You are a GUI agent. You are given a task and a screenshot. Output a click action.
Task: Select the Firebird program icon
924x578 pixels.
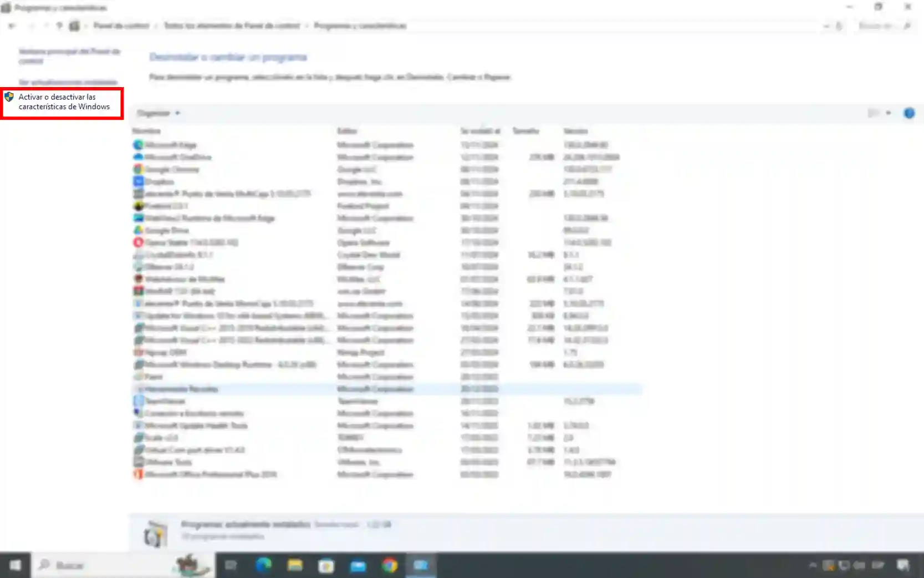point(138,206)
